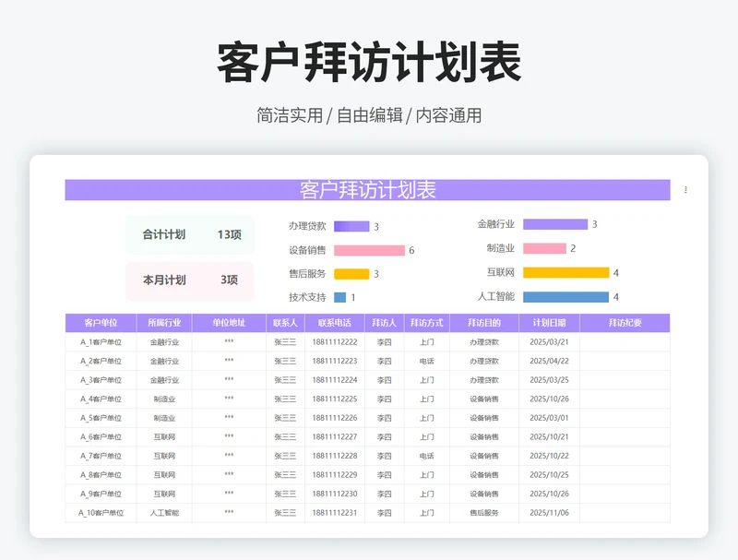
Task: Select the 联系人 column header
Action: coord(285,323)
